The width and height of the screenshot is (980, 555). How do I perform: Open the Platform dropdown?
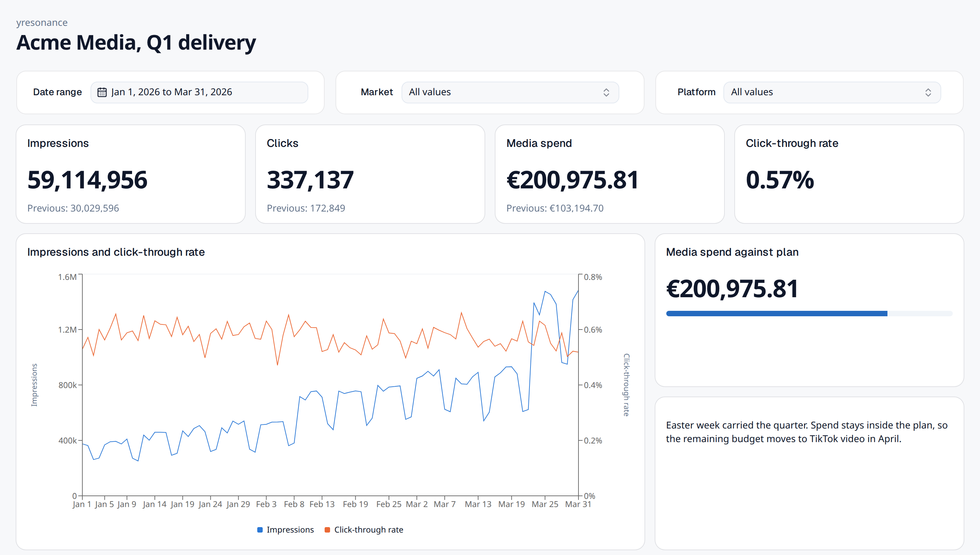(x=832, y=92)
